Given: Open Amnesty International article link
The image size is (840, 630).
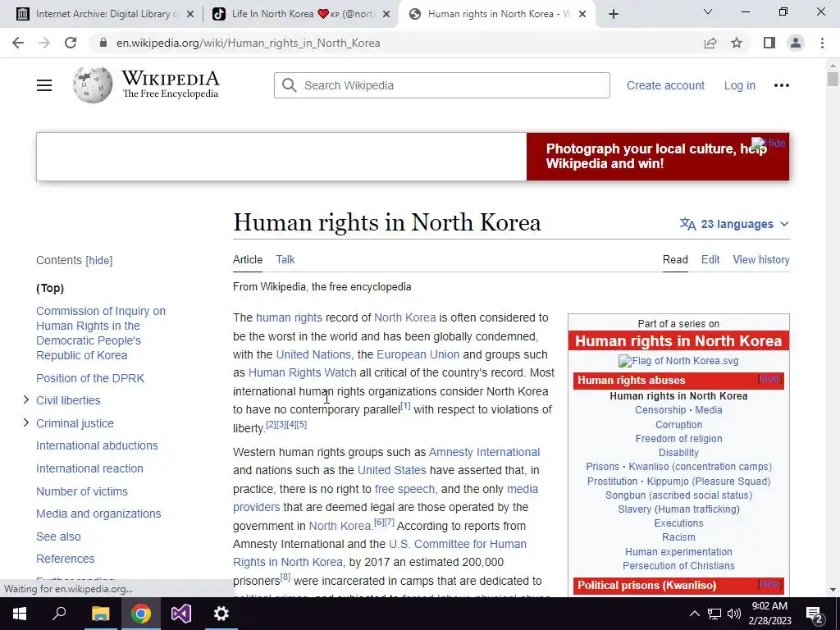Looking at the screenshot, I should click(x=484, y=452).
